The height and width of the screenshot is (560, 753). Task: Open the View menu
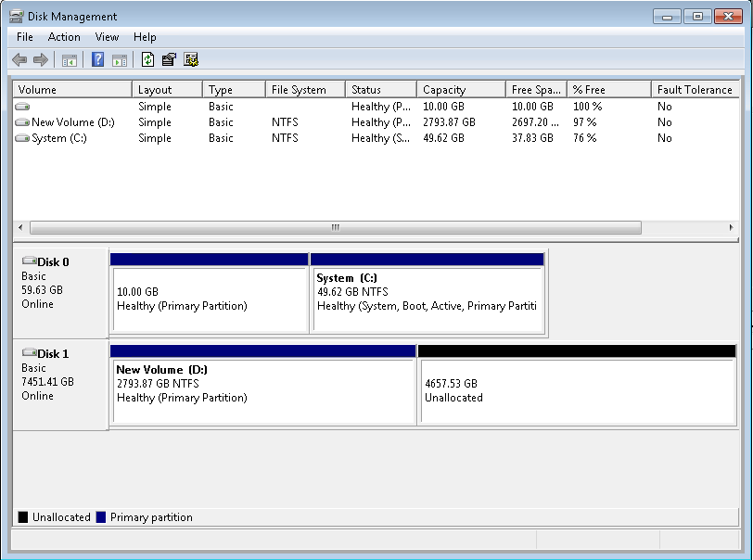107,37
